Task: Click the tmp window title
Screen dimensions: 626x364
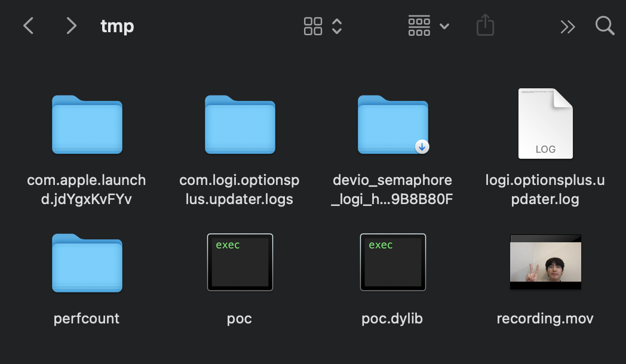Action: (117, 26)
